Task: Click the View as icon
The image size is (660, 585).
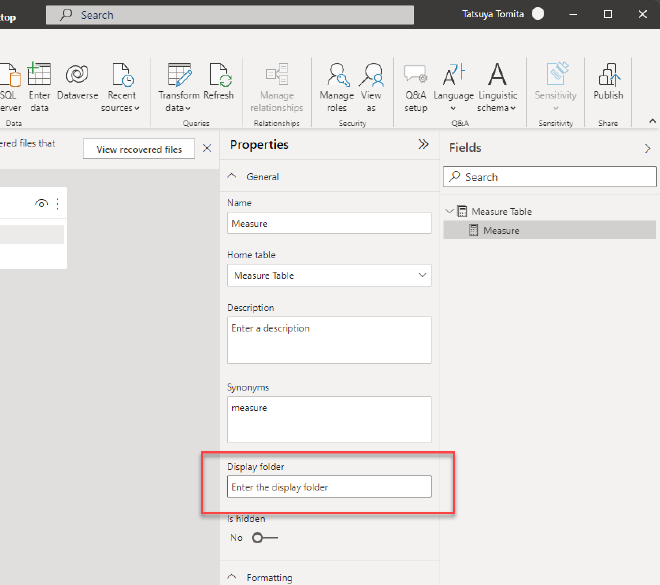Action: pyautogui.click(x=371, y=75)
